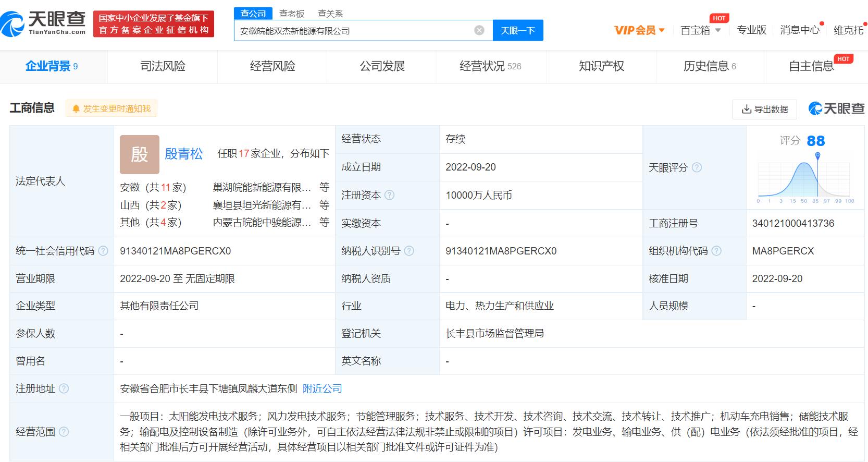The image size is (868, 462).
Task: Click the help icon next to 经营范围
Action: pyautogui.click(x=64, y=432)
